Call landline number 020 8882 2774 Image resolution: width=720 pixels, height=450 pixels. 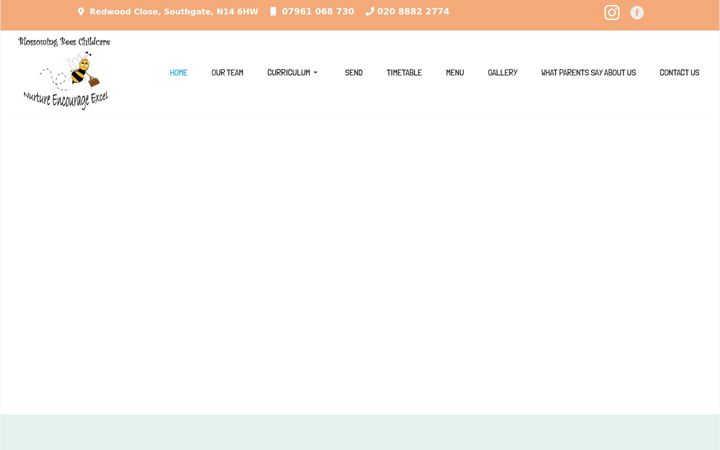pos(413,11)
